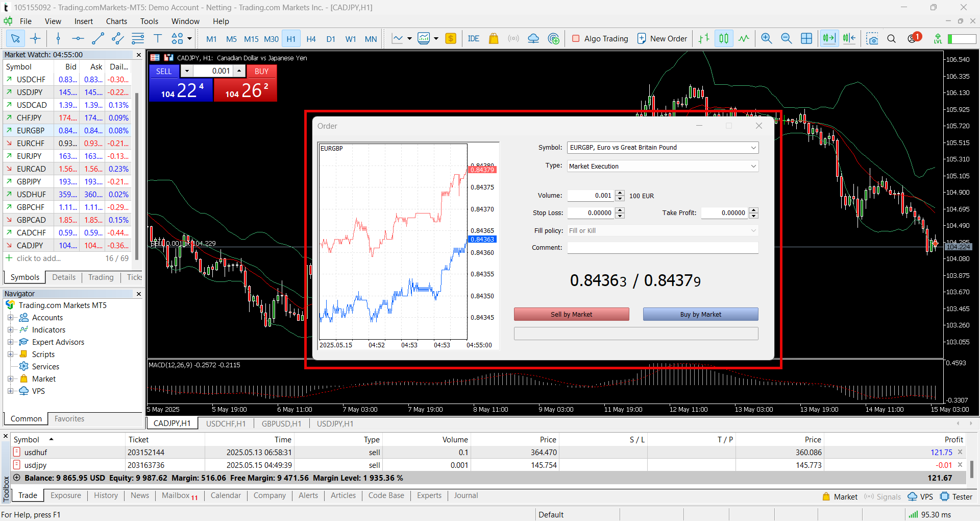This screenshot has height=521, width=980.
Task: Open the Market shopping bag icon in toolbar
Action: click(493, 38)
